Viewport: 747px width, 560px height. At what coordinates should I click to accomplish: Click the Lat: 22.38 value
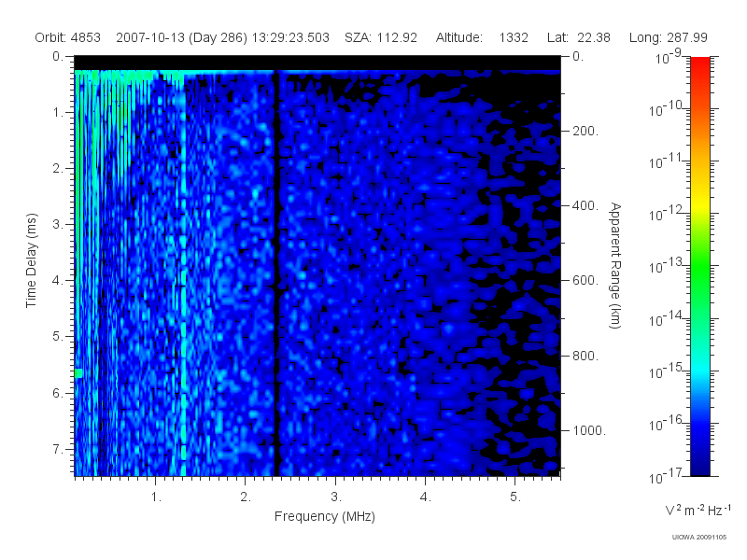[578, 37]
